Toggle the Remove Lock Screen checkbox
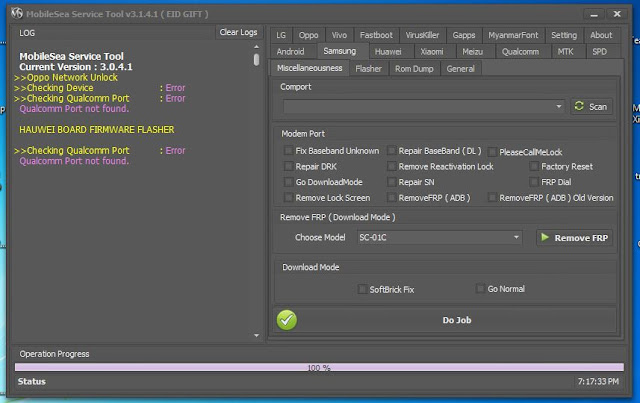 tap(288, 198)
